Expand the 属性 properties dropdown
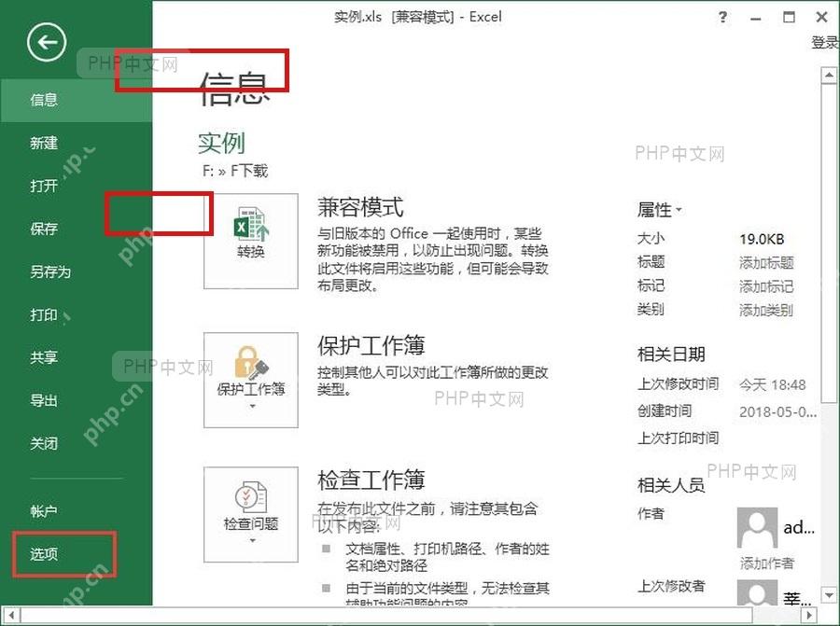Screen dimensions: 840x626 point(660,209)
